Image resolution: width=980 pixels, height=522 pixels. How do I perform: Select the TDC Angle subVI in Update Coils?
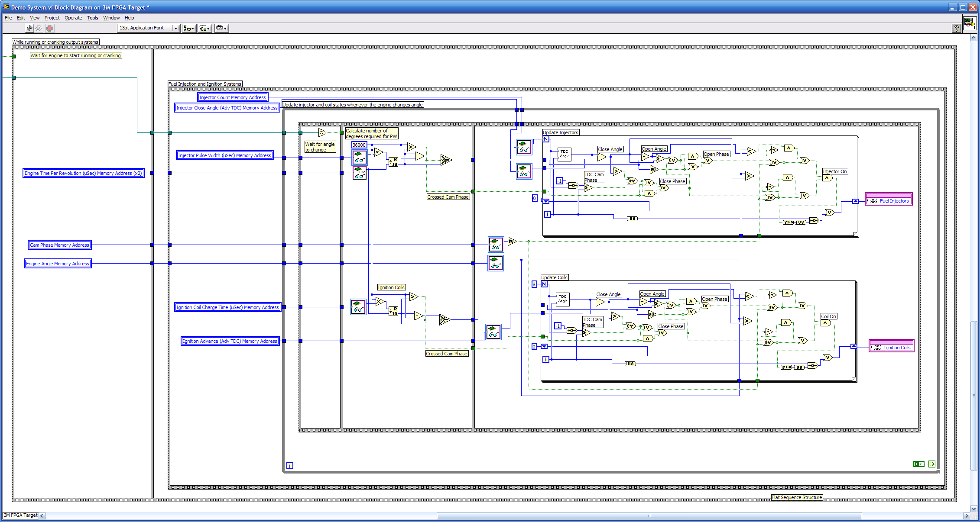pyautogui.click(x=562, y=299)
